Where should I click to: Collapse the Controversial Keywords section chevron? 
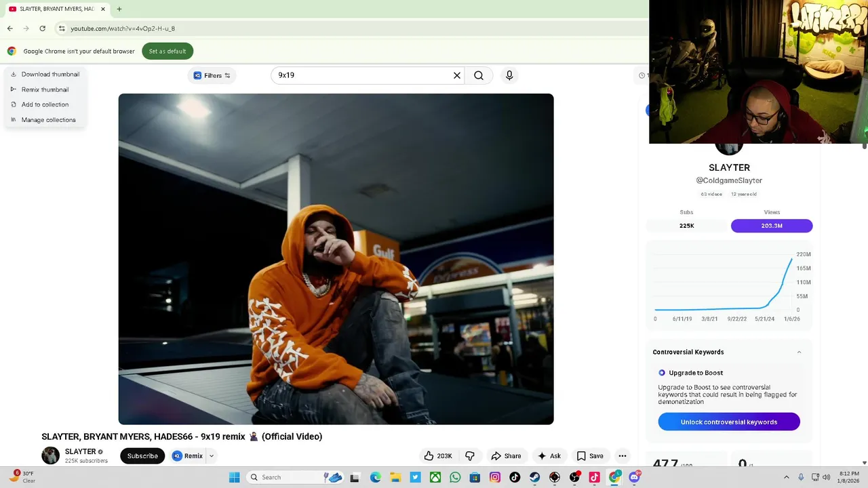pyautogui.click(x=799, y=352)
